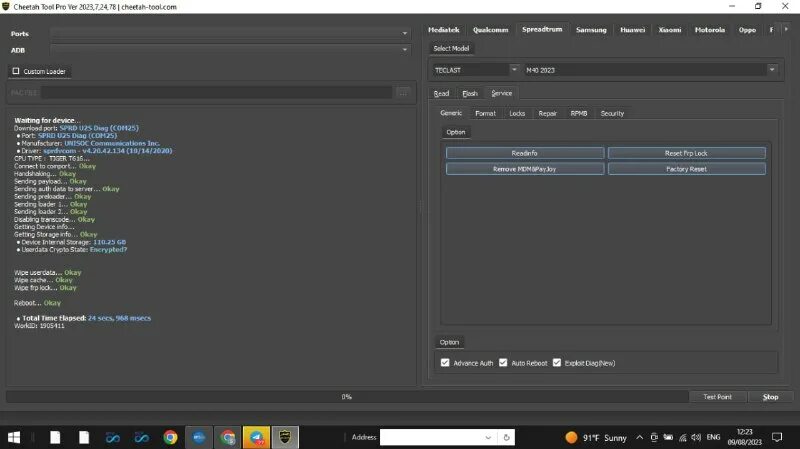This screenshot has width=800, height=449.
Task: Show hidden system tray icons
Action: coord(639,437)
